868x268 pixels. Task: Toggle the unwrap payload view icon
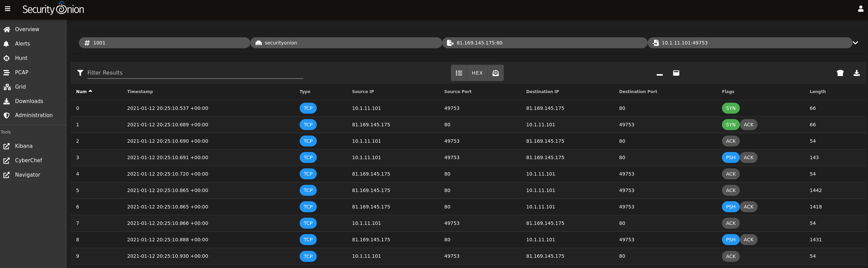click(496, 73)
